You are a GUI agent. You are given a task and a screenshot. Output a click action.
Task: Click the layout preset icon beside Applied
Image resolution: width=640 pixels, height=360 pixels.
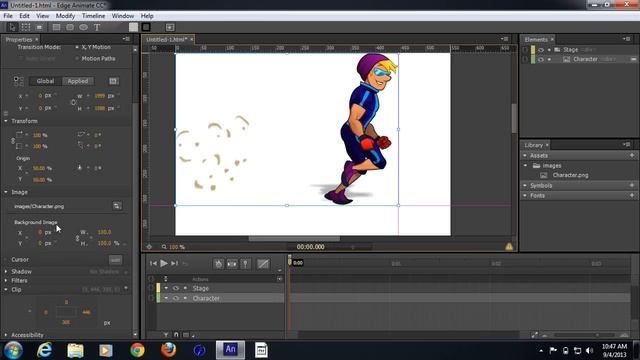[x=113, y=81]
